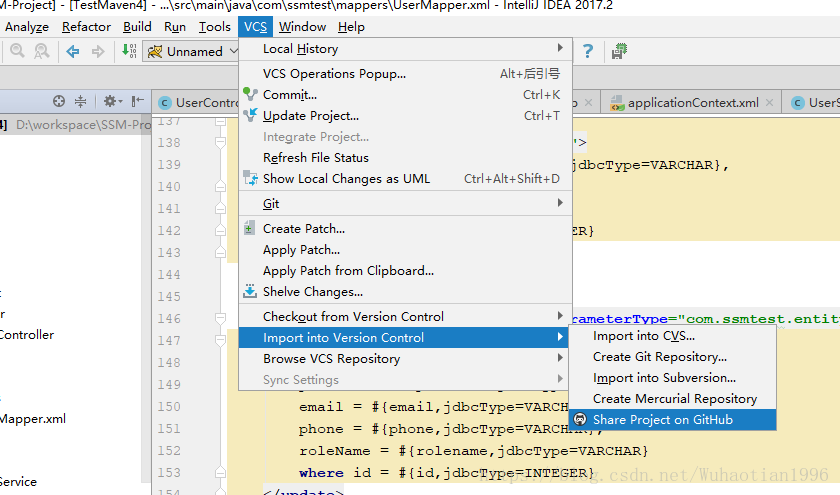Select Service item in project tree

click(19, 482)
